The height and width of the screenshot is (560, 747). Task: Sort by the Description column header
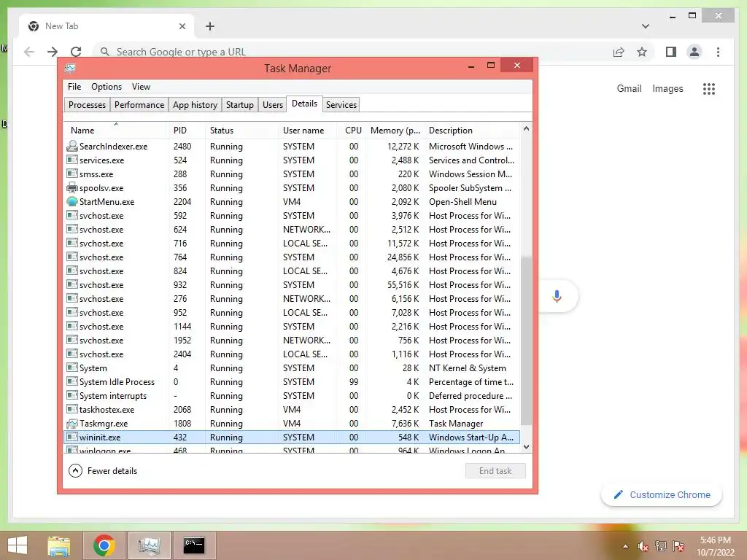(472, 130)
